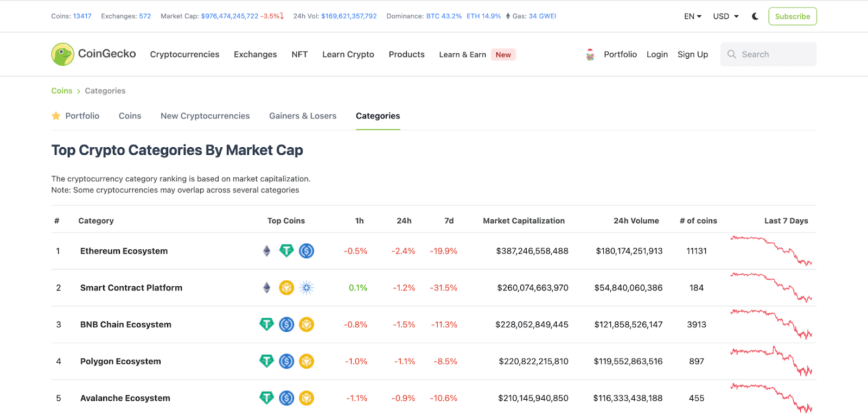Click the Portfolio star icon

click(x=56, y=116)
